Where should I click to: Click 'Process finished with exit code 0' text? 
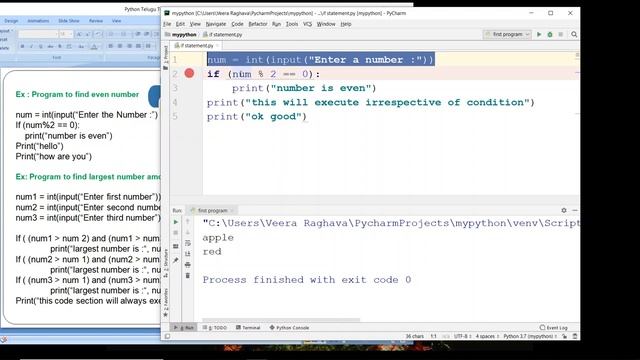(x=307, y=280)
